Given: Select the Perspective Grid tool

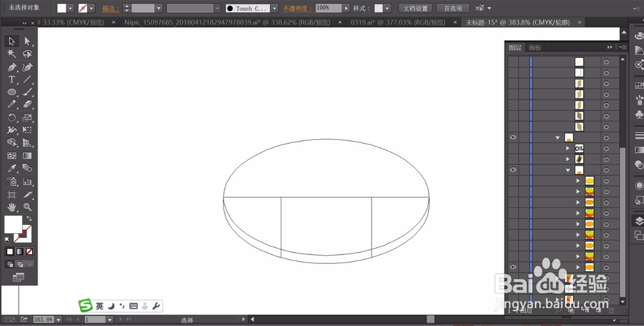Looking at the screenshot, I should tap(27, 142).
